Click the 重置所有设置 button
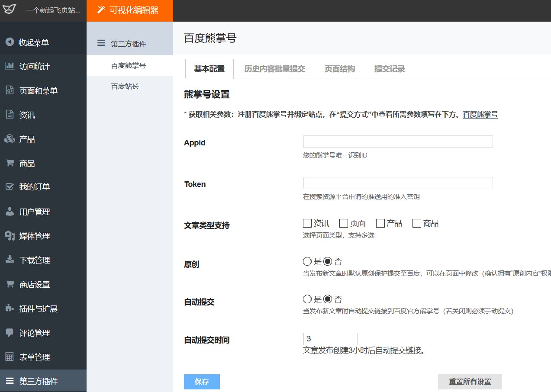This screenshot has height=392, width=551. click(470, 382)
